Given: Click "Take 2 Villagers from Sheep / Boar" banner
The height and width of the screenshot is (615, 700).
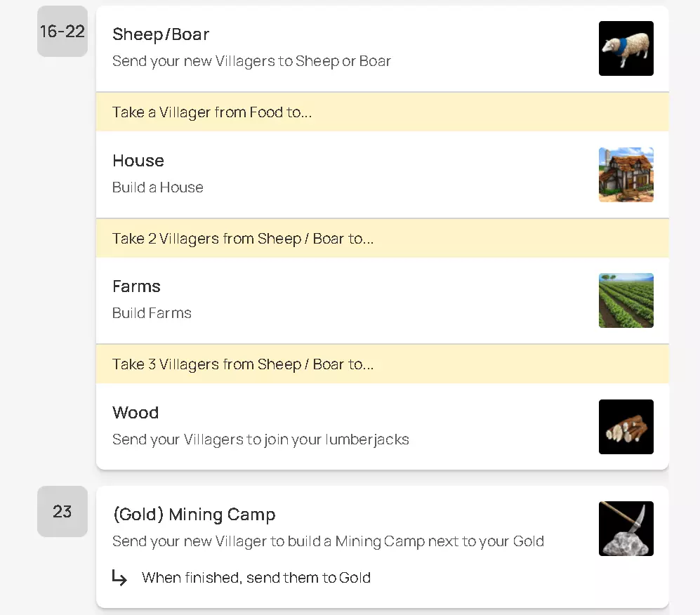Looking at the screenshot, I should click(243, 239).
